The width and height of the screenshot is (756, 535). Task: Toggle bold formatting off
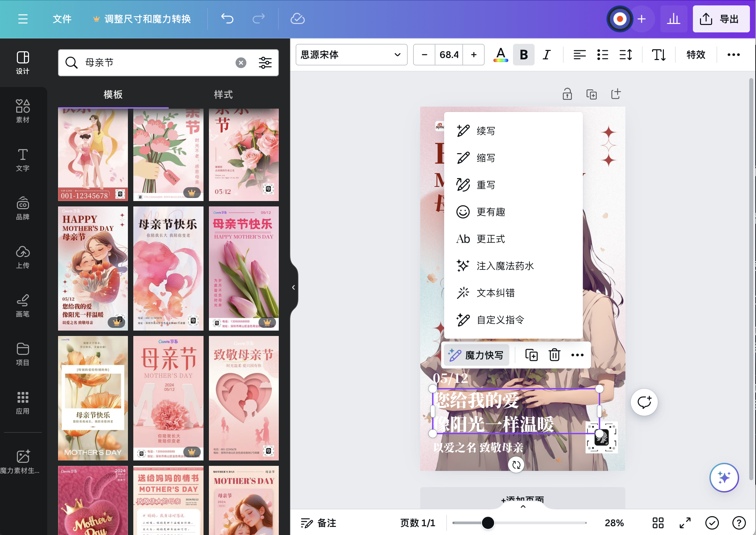point(523,55)
